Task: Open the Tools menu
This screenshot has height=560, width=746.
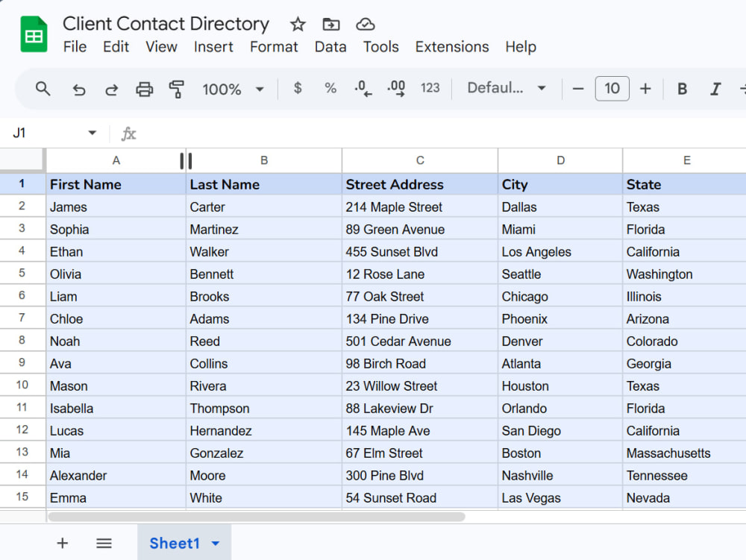Action: (380, 46)
